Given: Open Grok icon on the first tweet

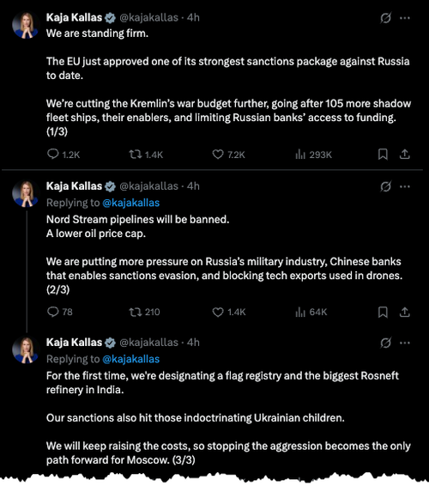Looking at the screenshot, I should [385, 18].
